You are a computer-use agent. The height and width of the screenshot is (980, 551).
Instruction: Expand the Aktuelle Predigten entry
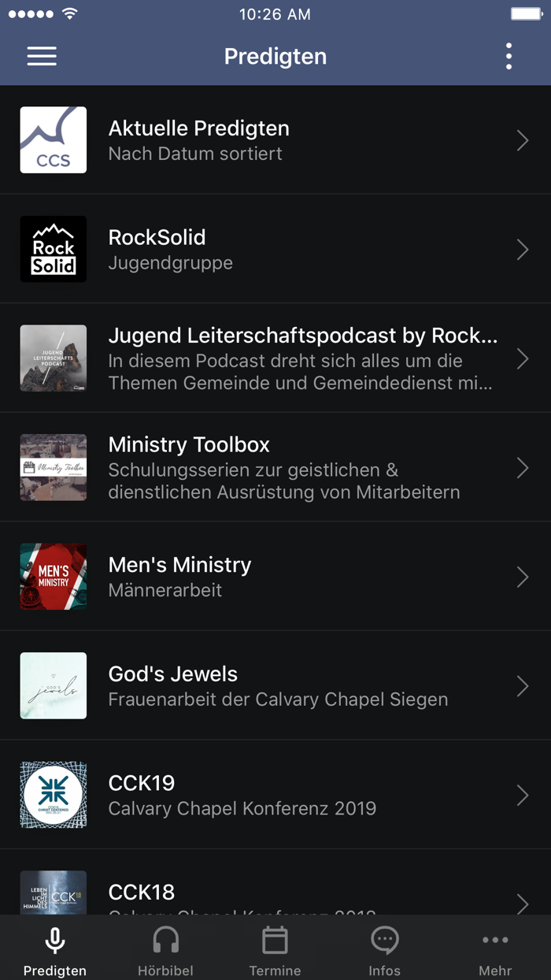[x=275, y=139]
